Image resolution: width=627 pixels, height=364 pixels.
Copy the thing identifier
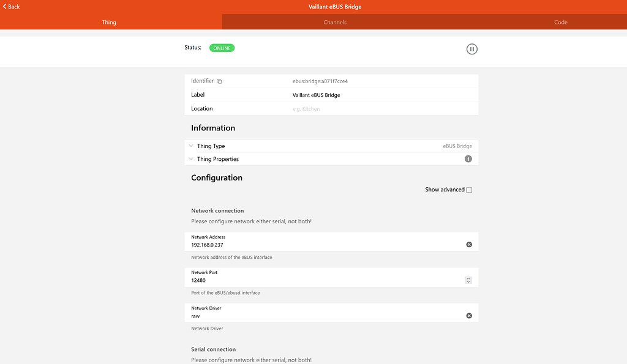point(219,81)
